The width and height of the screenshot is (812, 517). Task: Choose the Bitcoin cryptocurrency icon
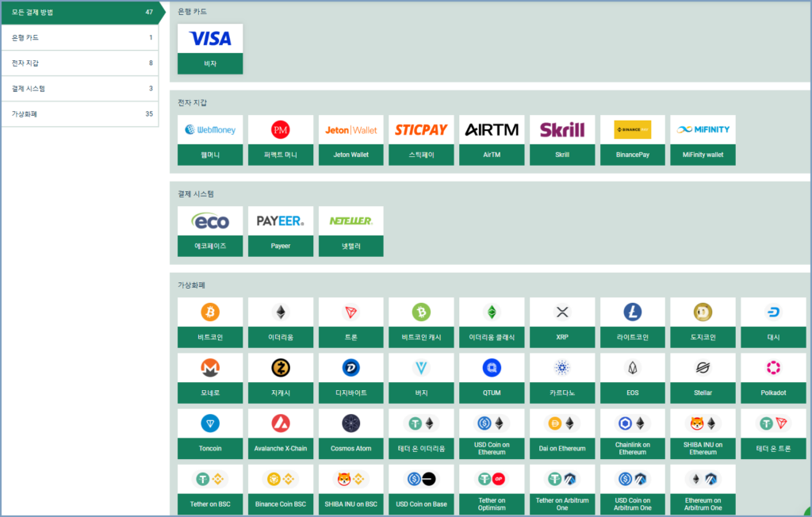point(209,312)
